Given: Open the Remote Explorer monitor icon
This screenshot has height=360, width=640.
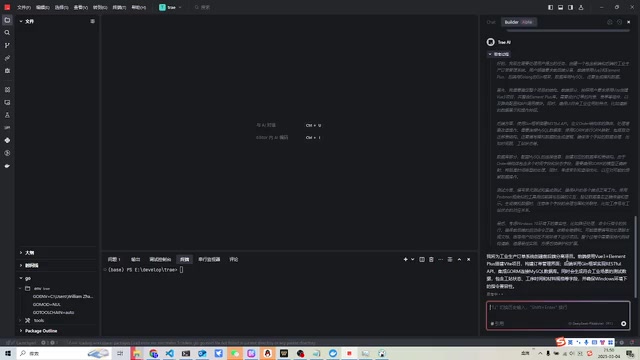Looking at the screenshot, I should [7, 102].
